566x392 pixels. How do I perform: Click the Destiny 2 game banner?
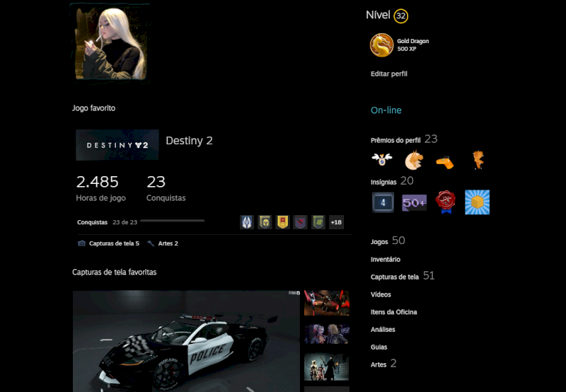point(117,145)
